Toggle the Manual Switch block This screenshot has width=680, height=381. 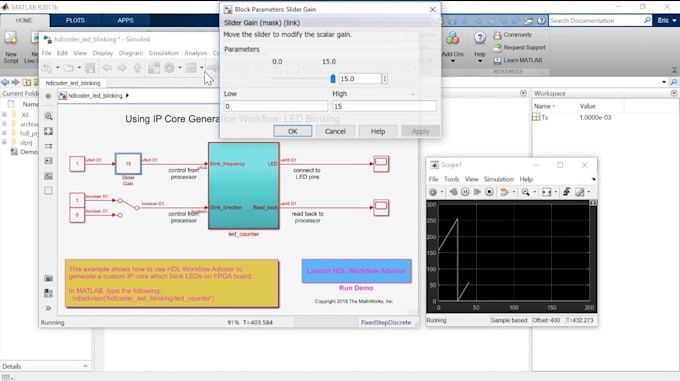(x=128, y=207)
